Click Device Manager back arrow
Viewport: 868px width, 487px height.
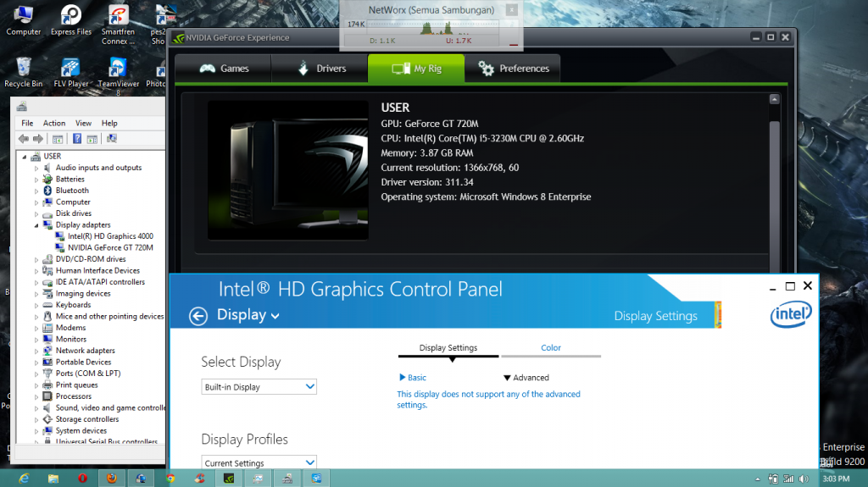click(23, 139)
